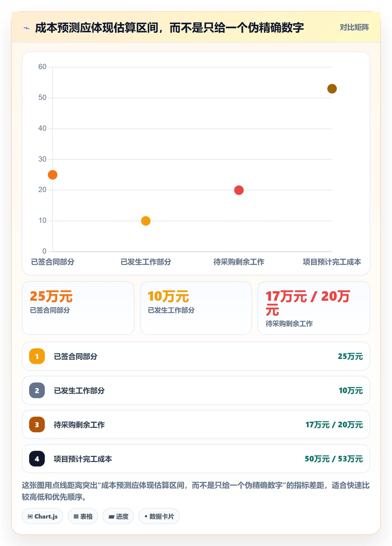Select the 17万元 / 20万元 data card
The width and height of the screenshot is (392, 546).
(x=314, y=308)
